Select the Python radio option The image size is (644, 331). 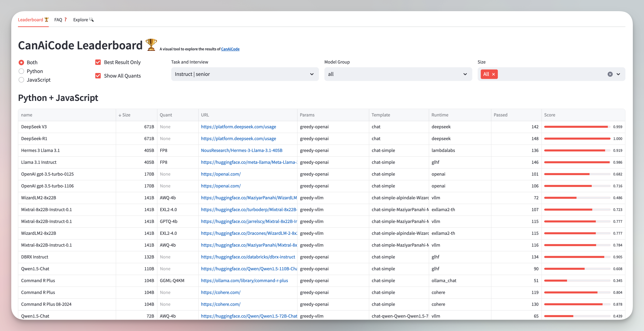coord(21,71)
